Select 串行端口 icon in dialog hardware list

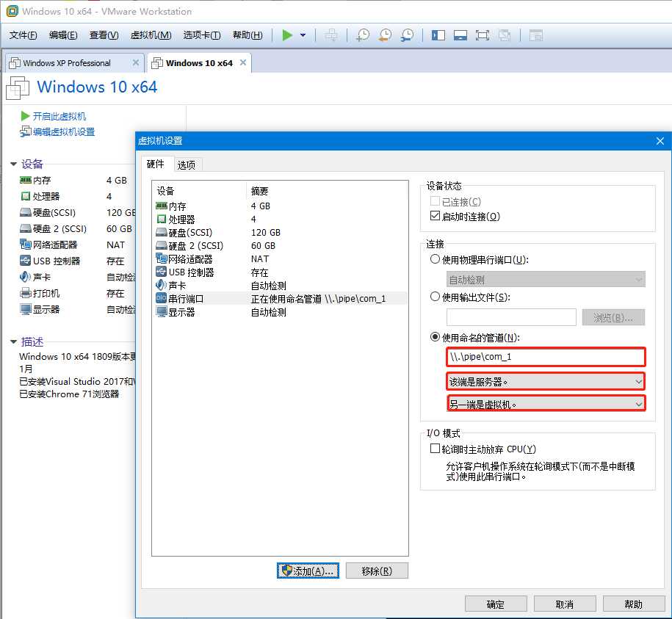161,298
